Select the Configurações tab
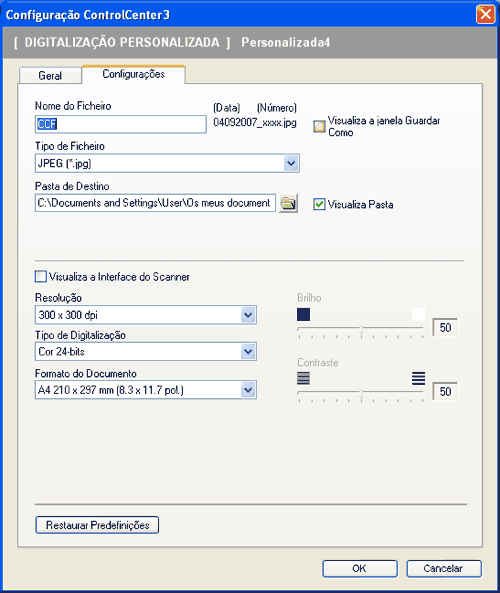The height and width of the screenshot is (593, 500). (134, 74)
